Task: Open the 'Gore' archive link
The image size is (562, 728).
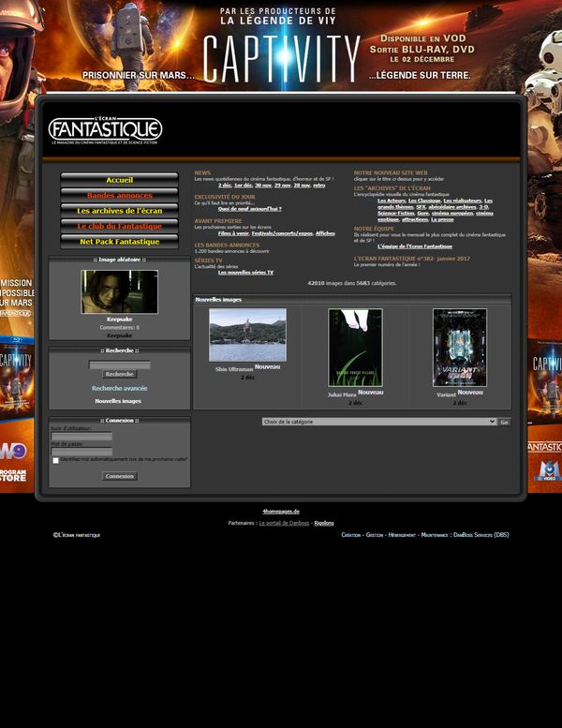Action: coord(422,213)
